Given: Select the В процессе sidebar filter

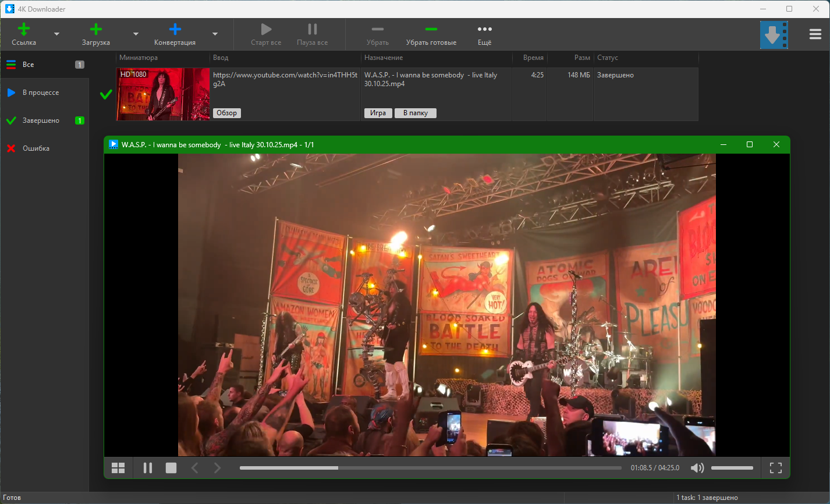Looking at the screenshot, I should click(x=41, y=93).
